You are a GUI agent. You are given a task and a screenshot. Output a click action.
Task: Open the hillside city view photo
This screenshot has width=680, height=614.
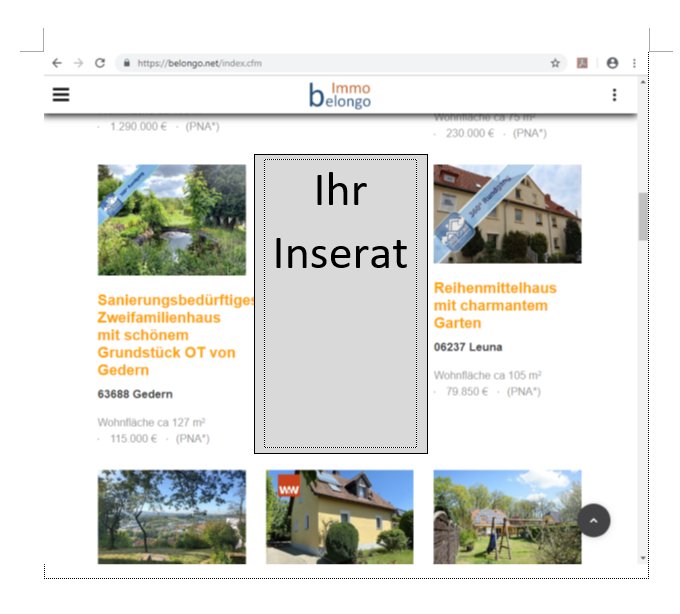[x=172, y=517]
